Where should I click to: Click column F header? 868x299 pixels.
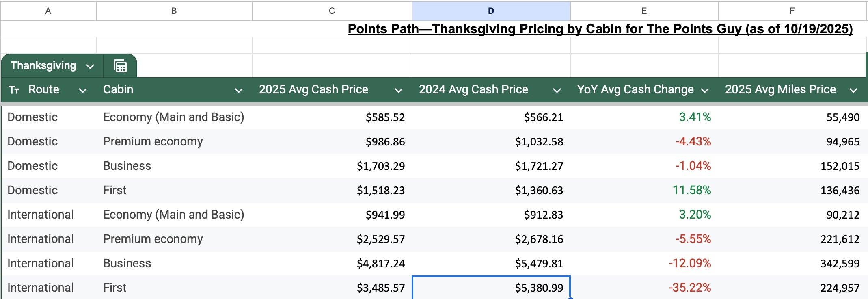[x=792, y=11]
